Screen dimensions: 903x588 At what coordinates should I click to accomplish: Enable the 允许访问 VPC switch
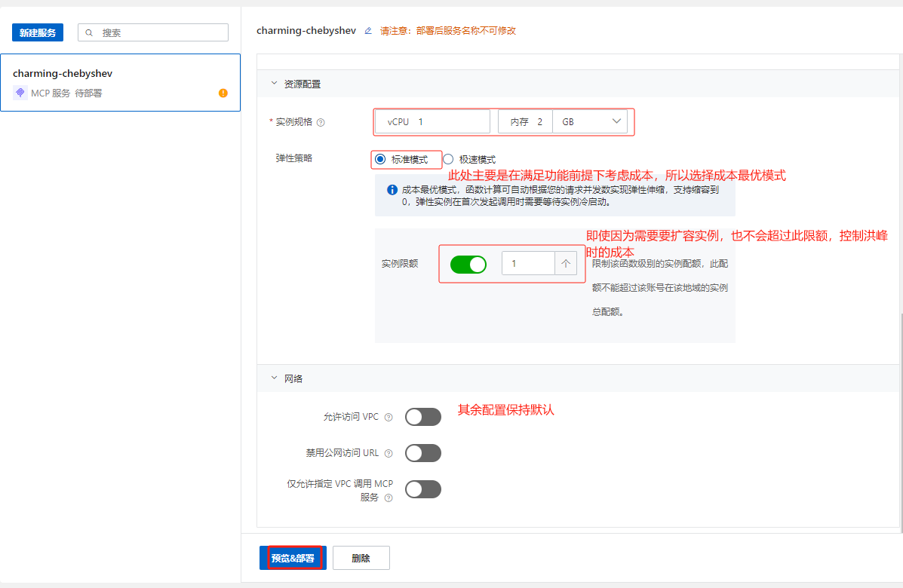[423, 417]
